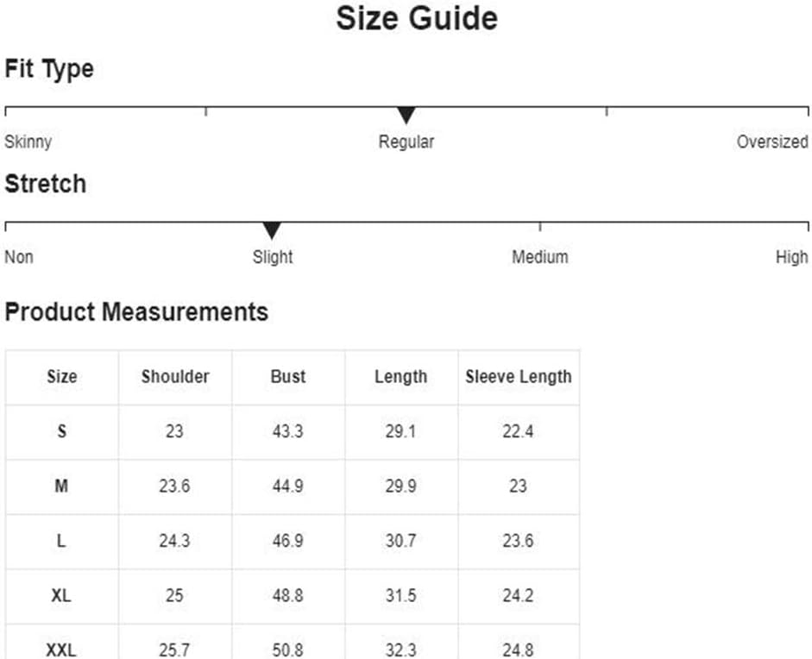Click the Slight stretch label

click(x=273, y=257)
